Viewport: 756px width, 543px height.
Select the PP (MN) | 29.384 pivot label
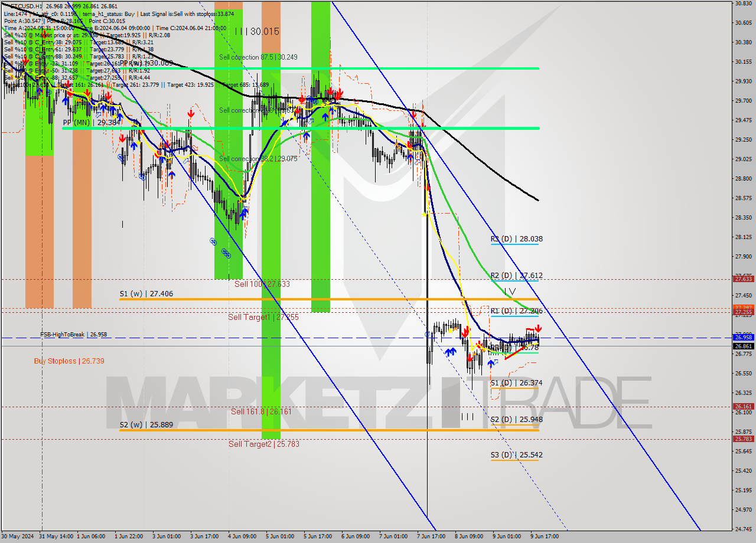coord(92,123)
